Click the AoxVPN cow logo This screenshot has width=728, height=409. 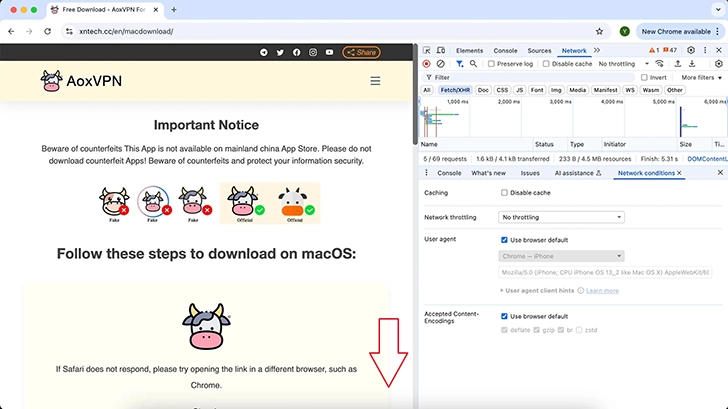click(x=51, y=81)
